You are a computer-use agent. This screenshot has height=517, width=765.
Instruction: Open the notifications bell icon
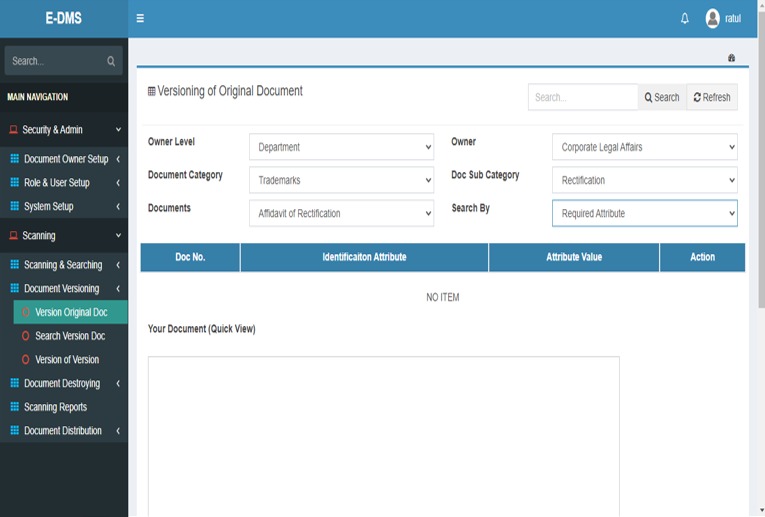684,19
